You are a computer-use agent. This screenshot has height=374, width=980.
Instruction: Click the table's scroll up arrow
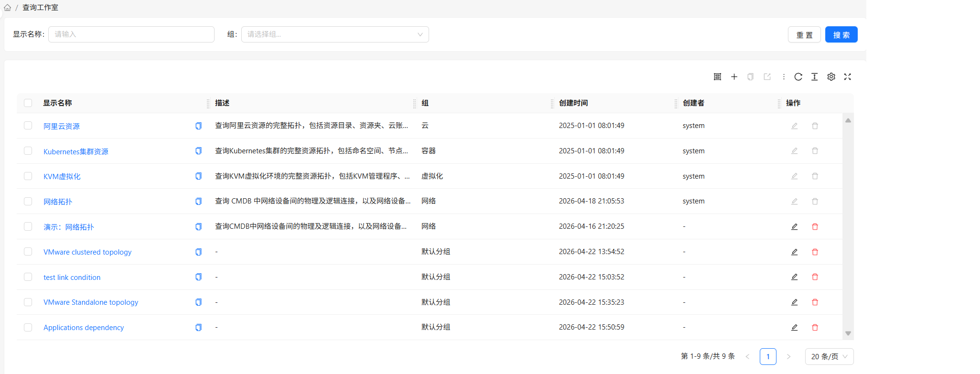[x=848, y=120]
